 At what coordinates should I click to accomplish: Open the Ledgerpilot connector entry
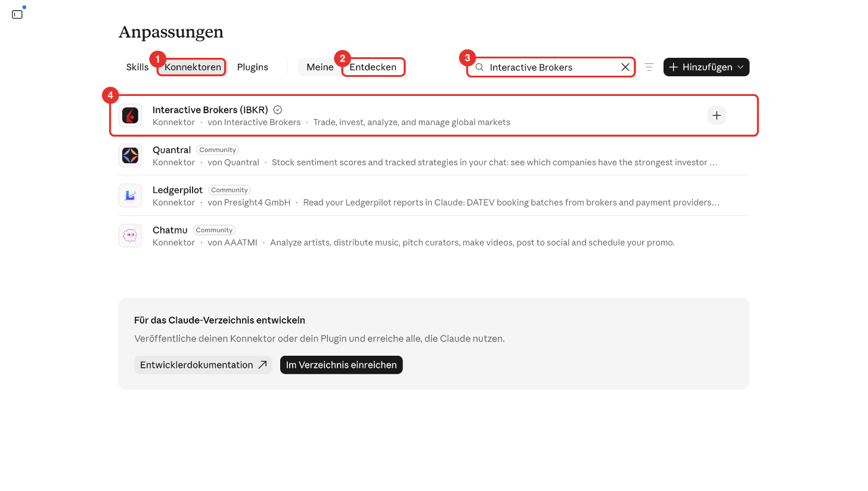coord(434,195)
